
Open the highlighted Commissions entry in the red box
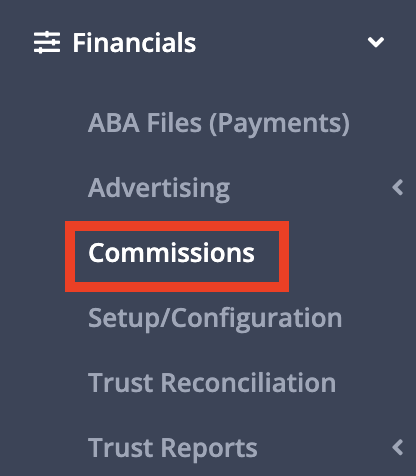171,253
